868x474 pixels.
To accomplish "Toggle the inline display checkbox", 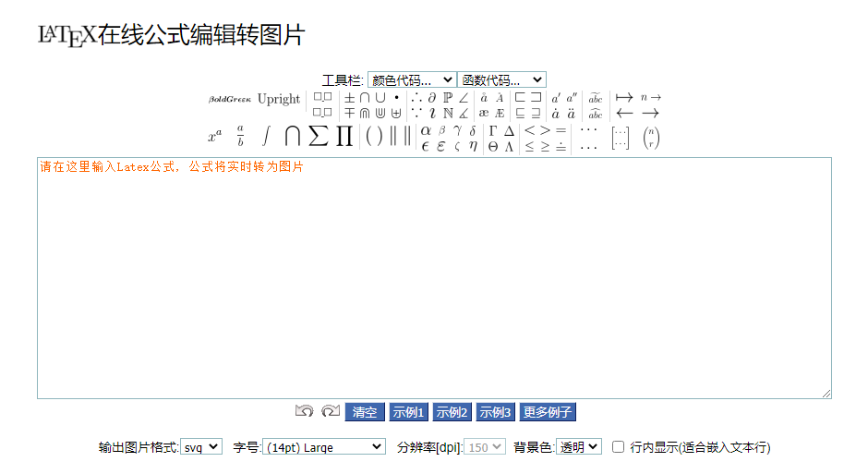I will (x=619, y=447).
